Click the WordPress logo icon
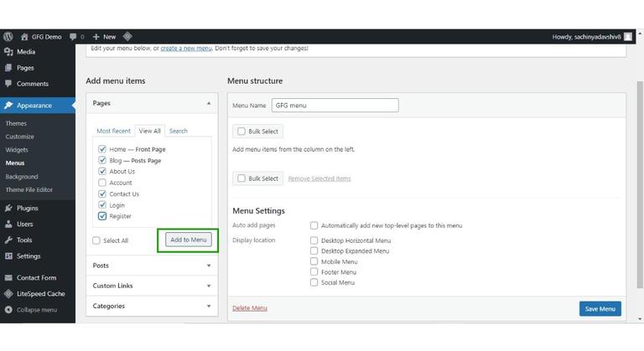 [8, 37]
